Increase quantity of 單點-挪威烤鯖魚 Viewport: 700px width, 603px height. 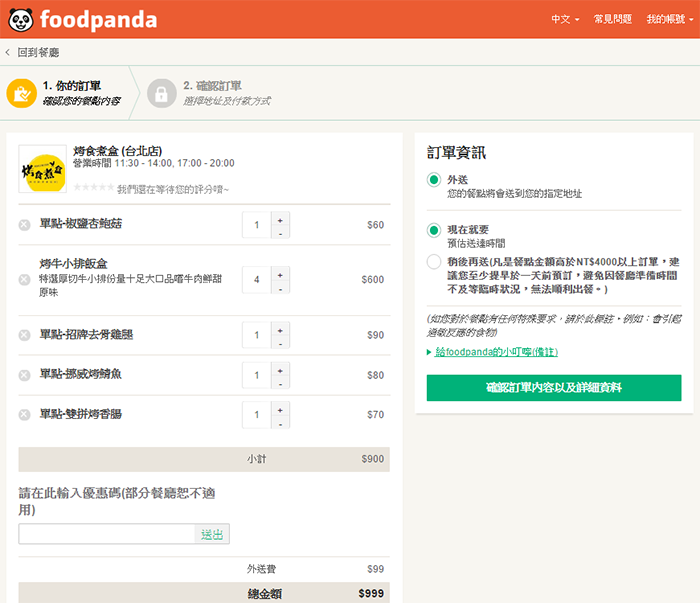pos(280,370)
